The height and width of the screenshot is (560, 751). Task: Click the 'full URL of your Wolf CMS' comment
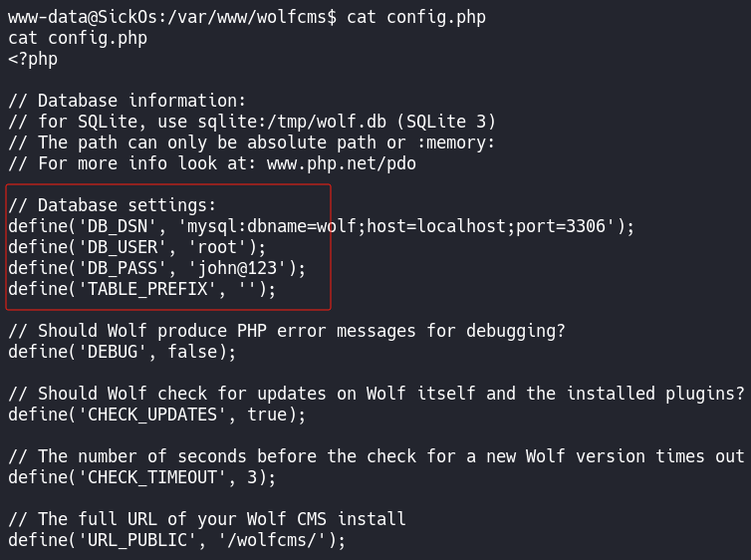point(207,519)
